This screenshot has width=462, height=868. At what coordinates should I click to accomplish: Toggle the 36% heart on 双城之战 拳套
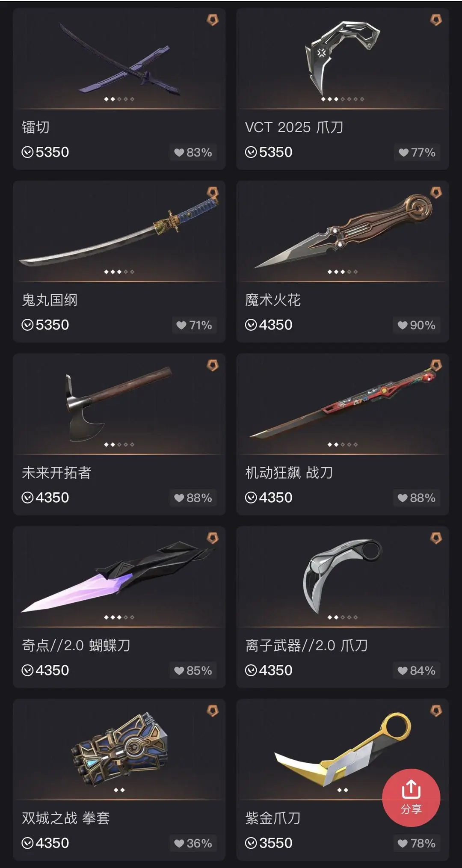pos(193,843)
